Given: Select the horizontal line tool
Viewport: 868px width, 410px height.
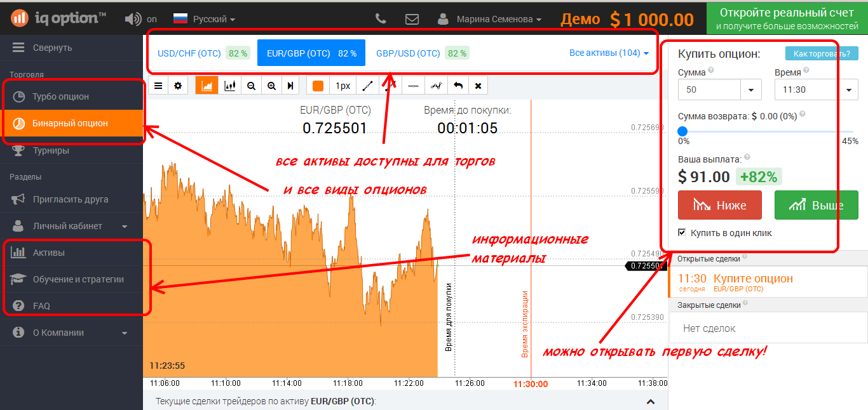Looking at the screenshot, I should coord(414,86).
